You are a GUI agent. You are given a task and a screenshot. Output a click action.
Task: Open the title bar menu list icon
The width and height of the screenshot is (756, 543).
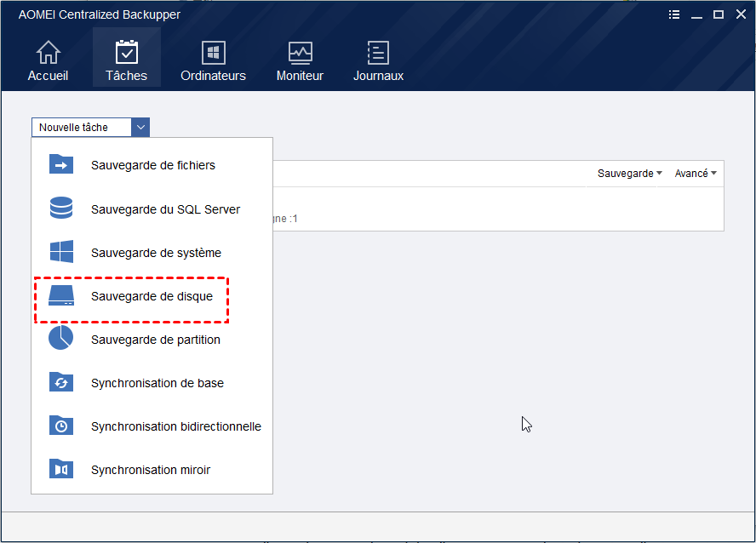point(674,14)
